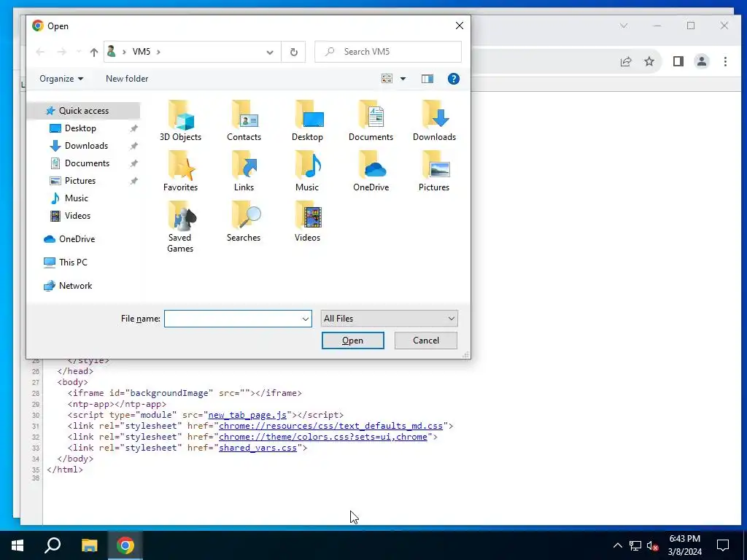
Task: Expand the address bar history dropdown
Action: [x=270, y=52]
